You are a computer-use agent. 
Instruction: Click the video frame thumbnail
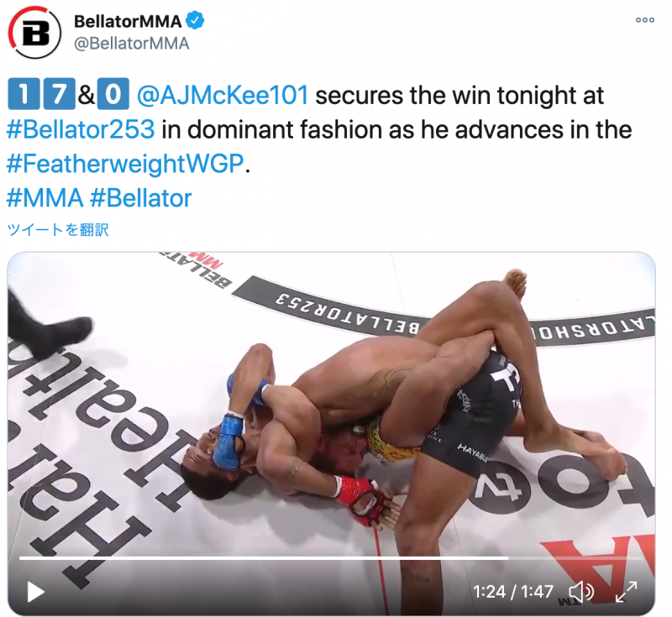[331, 433]
